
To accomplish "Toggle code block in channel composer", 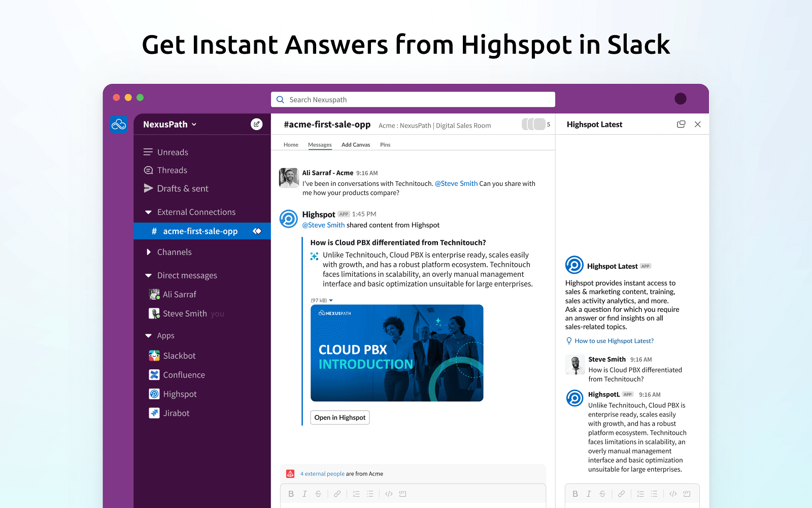I will click(402, 494).
